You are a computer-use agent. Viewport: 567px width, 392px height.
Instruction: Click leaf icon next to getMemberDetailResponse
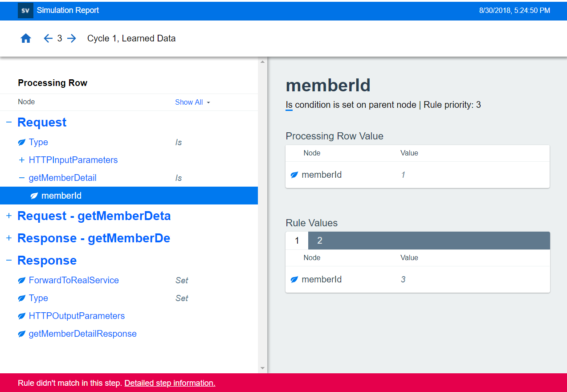pos(21,334)
